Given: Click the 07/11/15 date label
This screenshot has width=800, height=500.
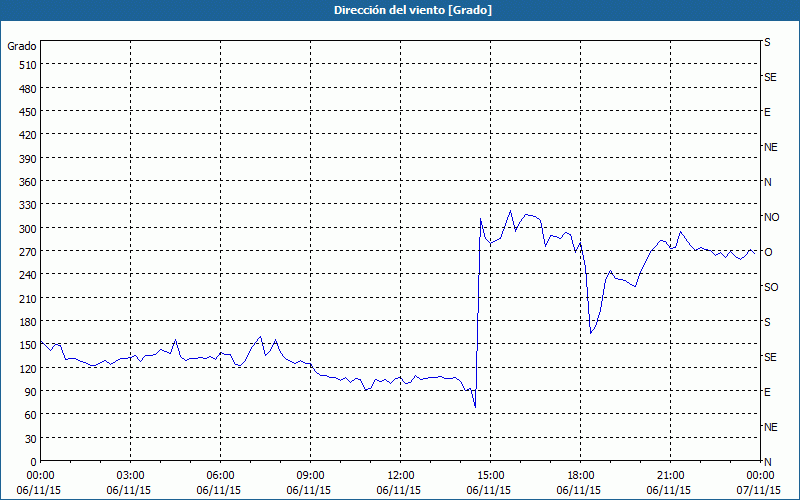Looking at the screenshot, I should click(759, 490).
